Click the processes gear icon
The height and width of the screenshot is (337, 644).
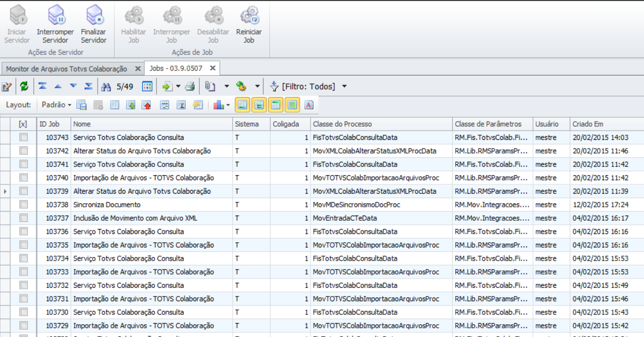coord(241,87)
